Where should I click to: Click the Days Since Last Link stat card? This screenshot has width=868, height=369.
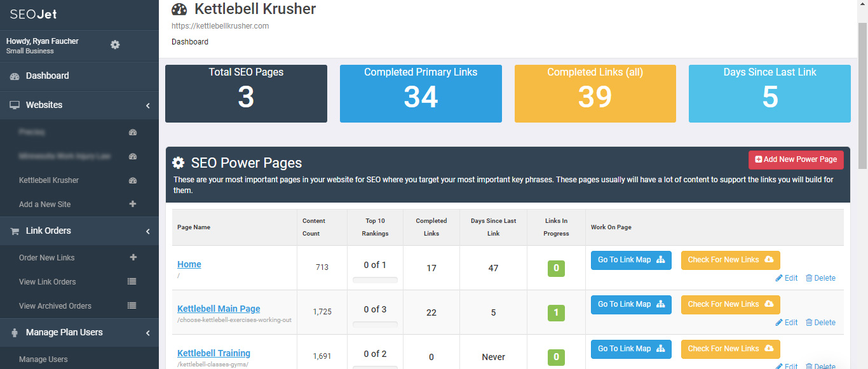(770, 93)
